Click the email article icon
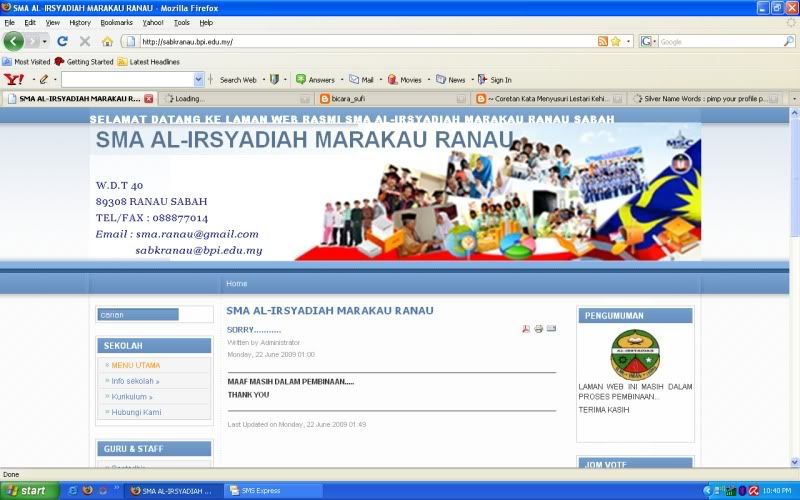This screenshot has width=800, height=500. [x=551, y=329]
